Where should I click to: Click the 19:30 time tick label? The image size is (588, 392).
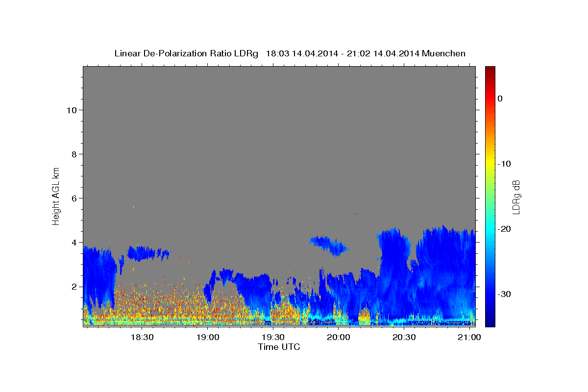273,338
